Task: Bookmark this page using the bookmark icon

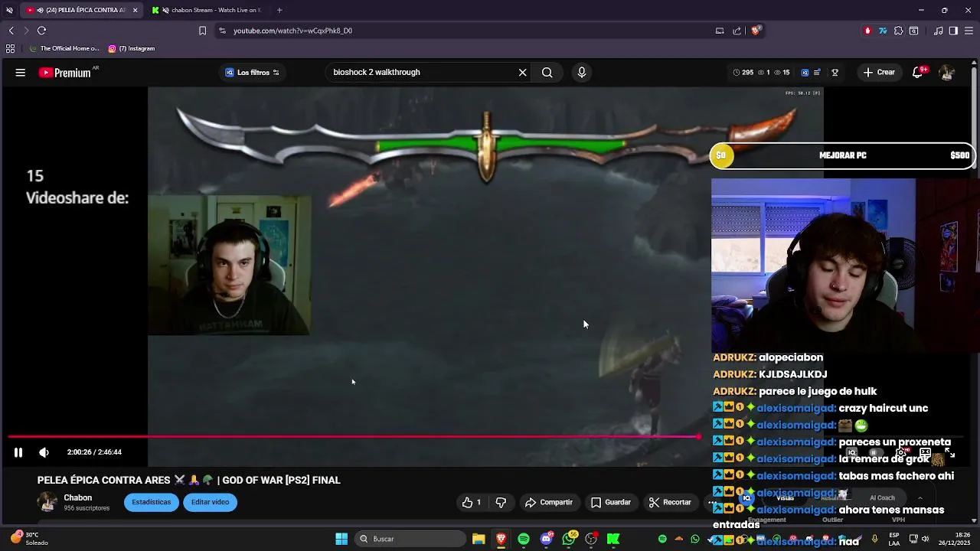Action: (x=202, y=31)
